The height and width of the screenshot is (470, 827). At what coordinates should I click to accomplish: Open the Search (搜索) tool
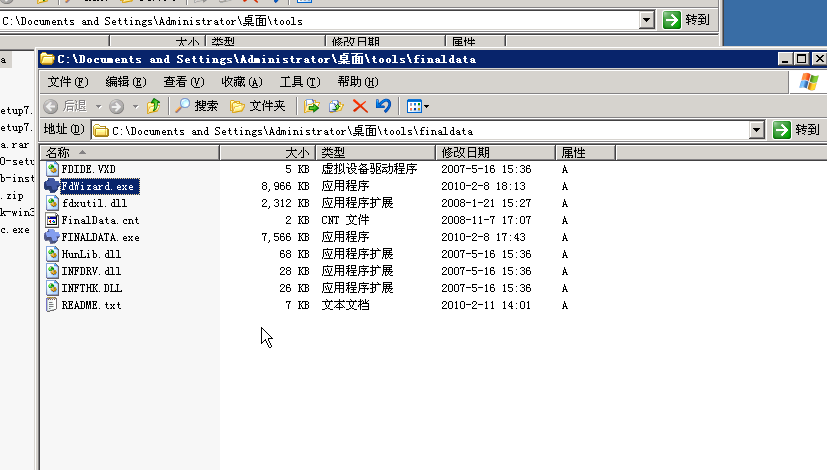(196, 106)
